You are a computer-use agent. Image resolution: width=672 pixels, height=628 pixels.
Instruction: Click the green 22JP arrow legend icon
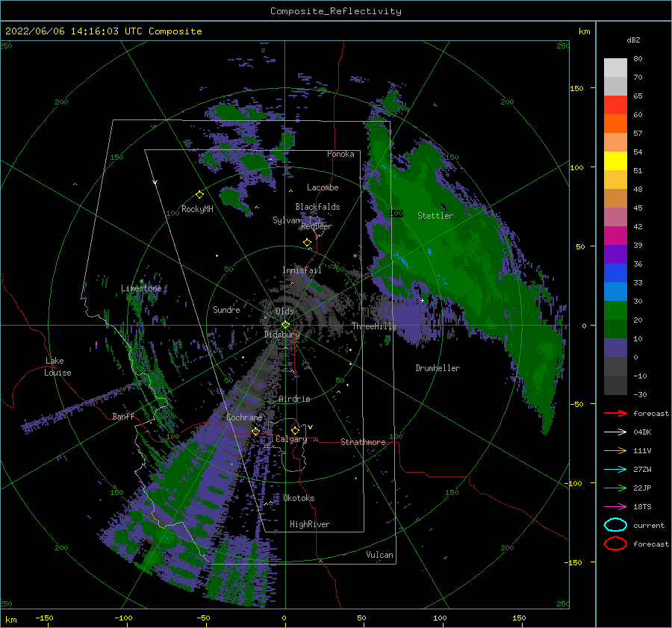tap(615, 488)
